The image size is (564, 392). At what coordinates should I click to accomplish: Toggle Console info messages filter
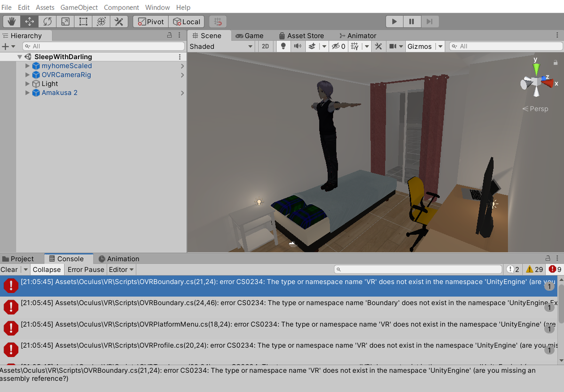513,269
